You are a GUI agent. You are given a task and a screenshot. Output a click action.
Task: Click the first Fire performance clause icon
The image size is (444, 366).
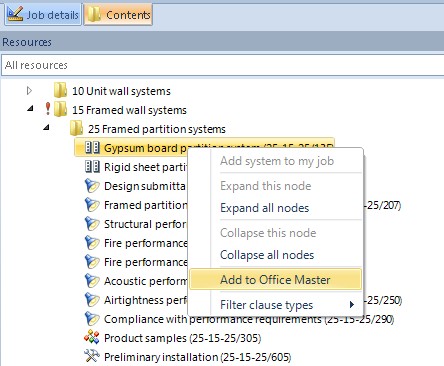point(92,243)
